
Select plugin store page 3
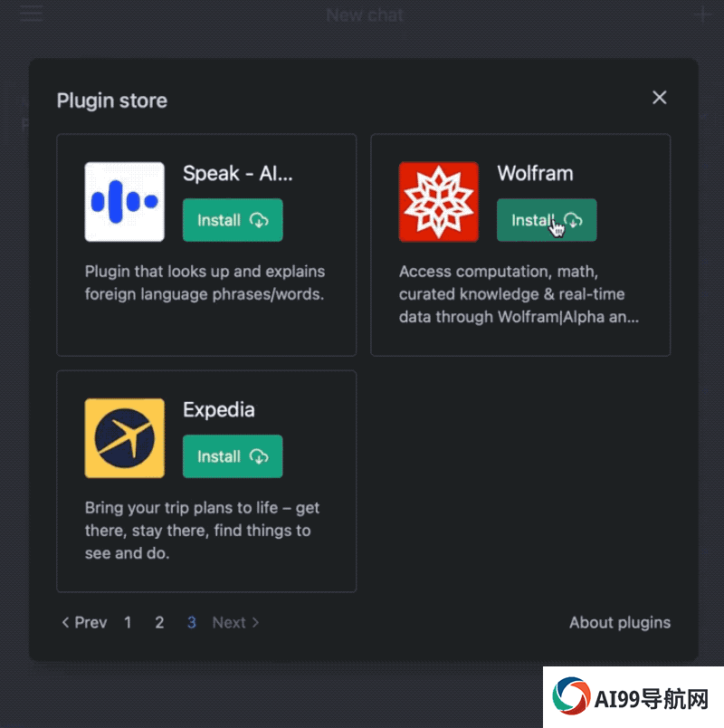coord(191,622)
